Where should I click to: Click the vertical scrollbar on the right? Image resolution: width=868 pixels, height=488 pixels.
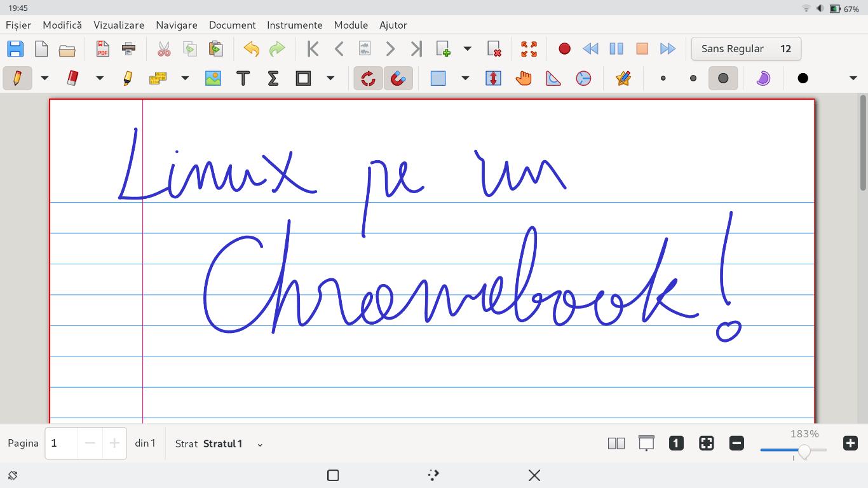pos(863,142)
